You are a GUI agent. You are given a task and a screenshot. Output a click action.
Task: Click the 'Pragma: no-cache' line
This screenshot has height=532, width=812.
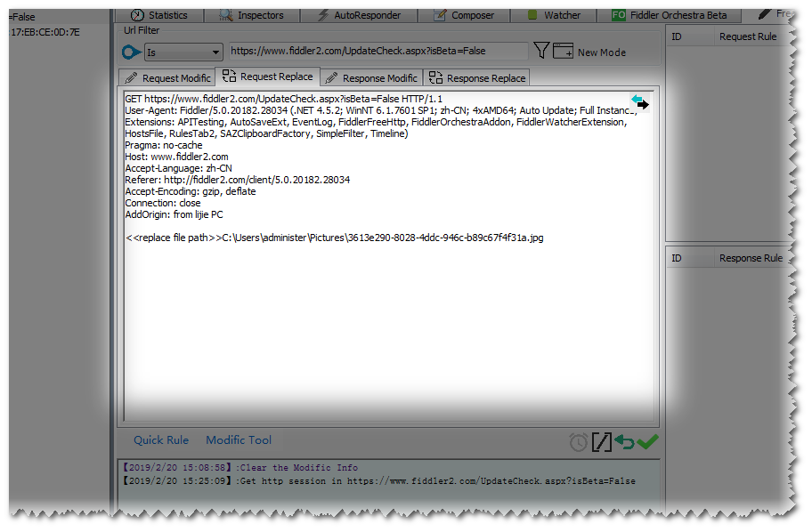[164, 145]
